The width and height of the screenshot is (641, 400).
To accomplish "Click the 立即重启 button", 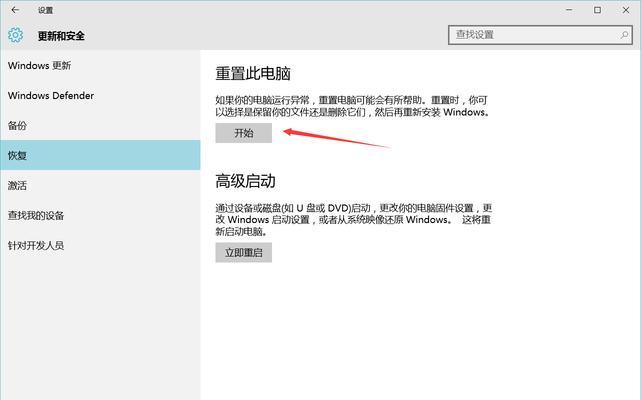I will click(244, 252).
